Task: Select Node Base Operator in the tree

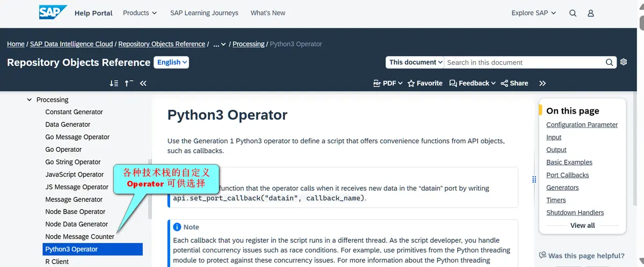Action: click(75, 212)
